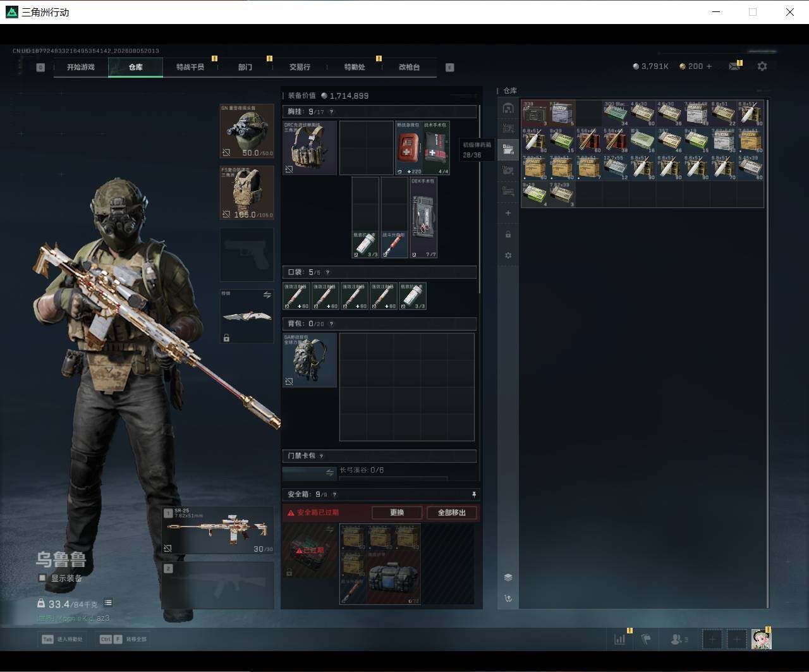The height and width of the screenshot is (672, 809).
Task: Open the top warehouse sidebar icon
Action: (x=508, y=108)
